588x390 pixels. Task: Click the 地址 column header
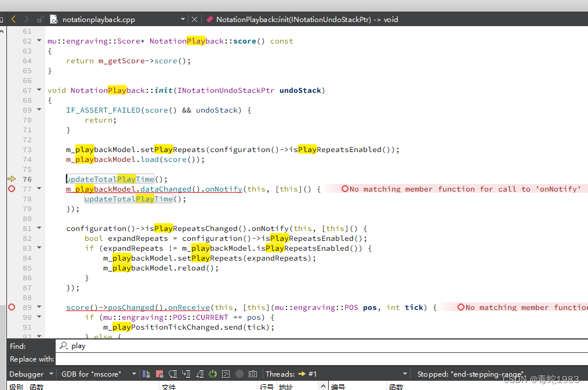pyautogui.click(x=286, y=387)
